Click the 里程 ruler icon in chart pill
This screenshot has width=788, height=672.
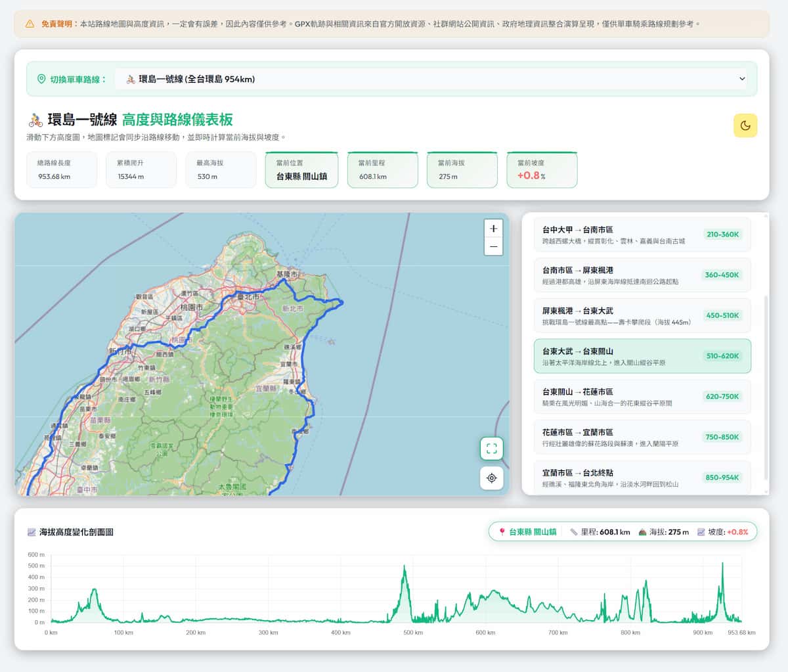pos(574,532)
